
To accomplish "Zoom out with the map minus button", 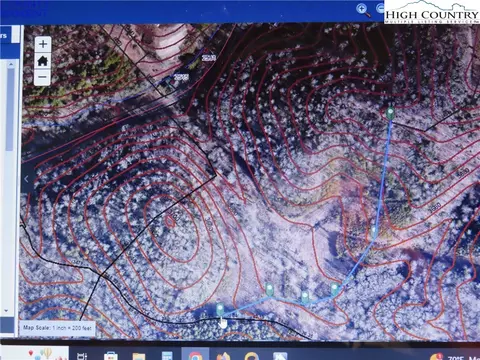I will pyautogui.click(x=43, y=77).
